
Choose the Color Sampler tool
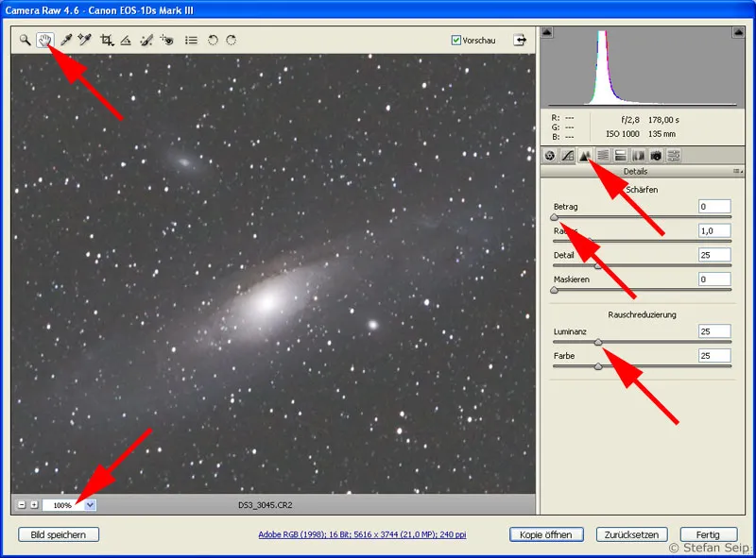(85, 40)
